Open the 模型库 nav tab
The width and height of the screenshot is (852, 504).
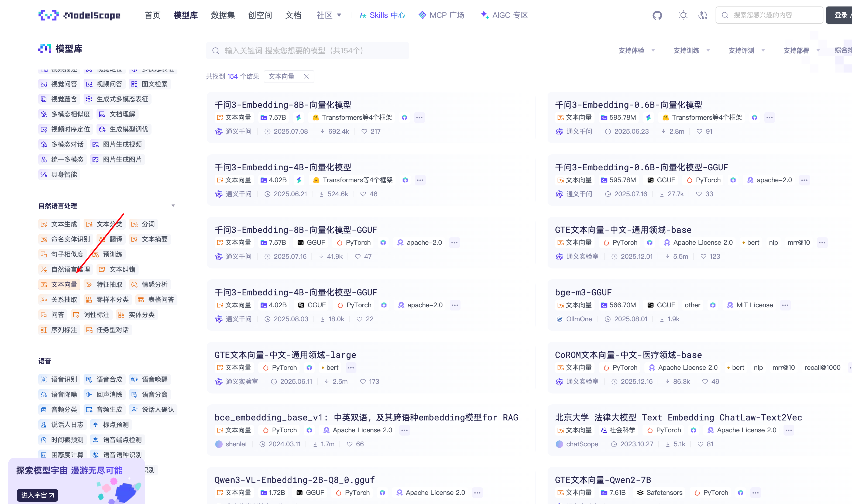pyautogui.click(x=185, y=15)
